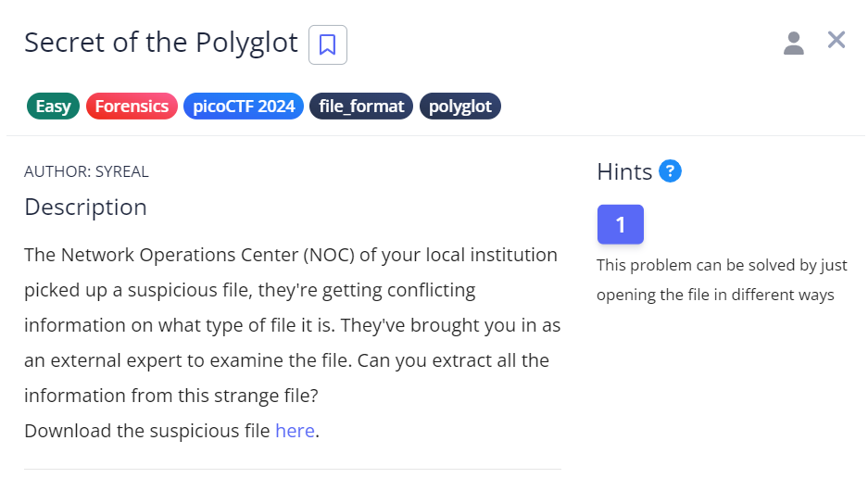Select the green Easy difficulty tag

[x=54, y=107]
